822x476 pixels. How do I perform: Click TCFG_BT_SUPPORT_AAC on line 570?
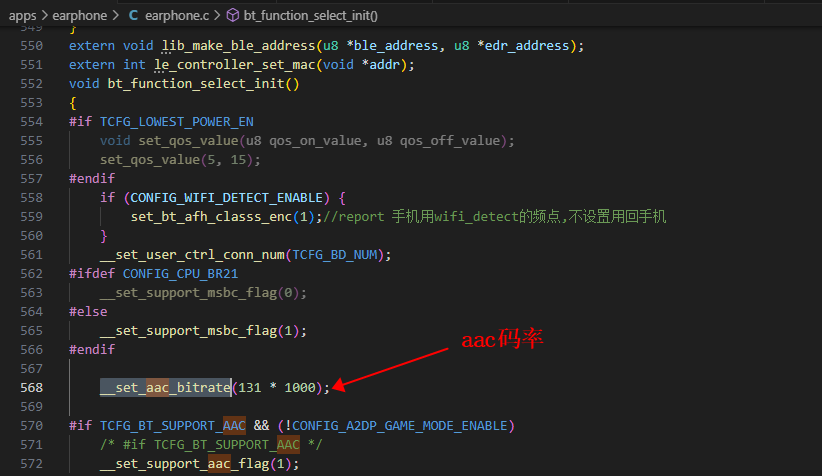click(x=172, y=426)
